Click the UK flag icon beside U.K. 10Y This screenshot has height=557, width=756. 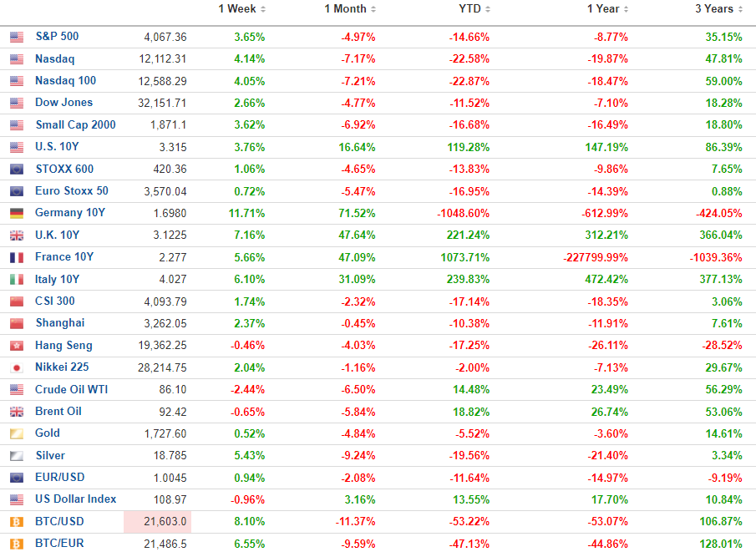(17, 235)
